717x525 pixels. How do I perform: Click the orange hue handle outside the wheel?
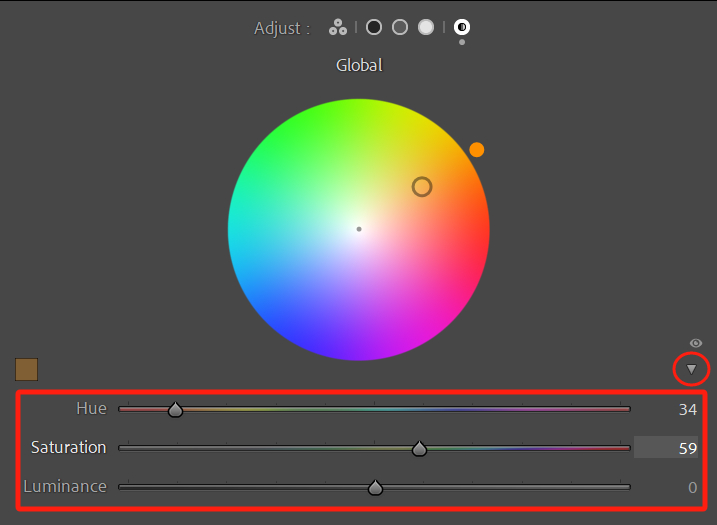pyautogui.click(x=477, y=149)
